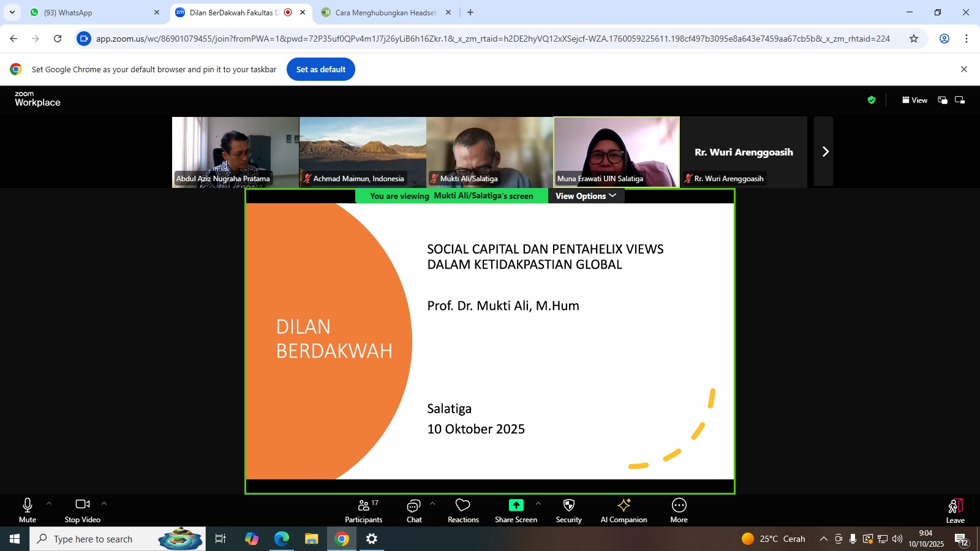980x551 pixels.
Task: Expand audio settings arrow next to Mute
Action: click(49, 504)
